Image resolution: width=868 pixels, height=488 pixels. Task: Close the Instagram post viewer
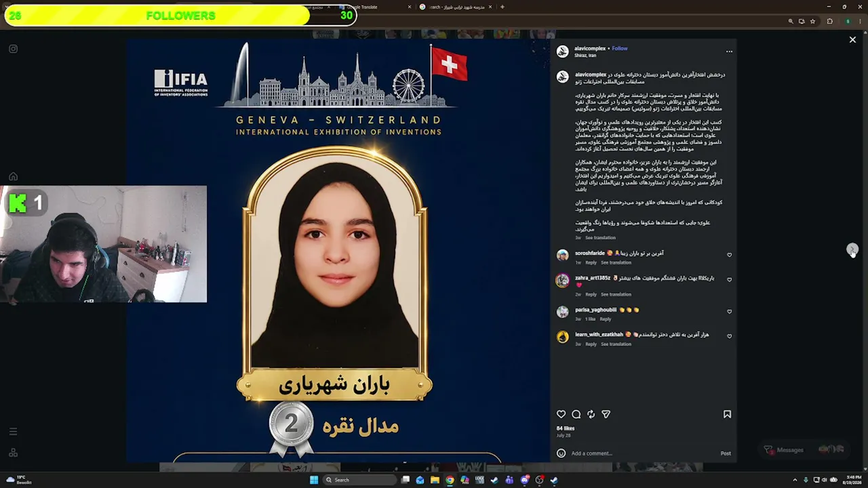[852, 40]
